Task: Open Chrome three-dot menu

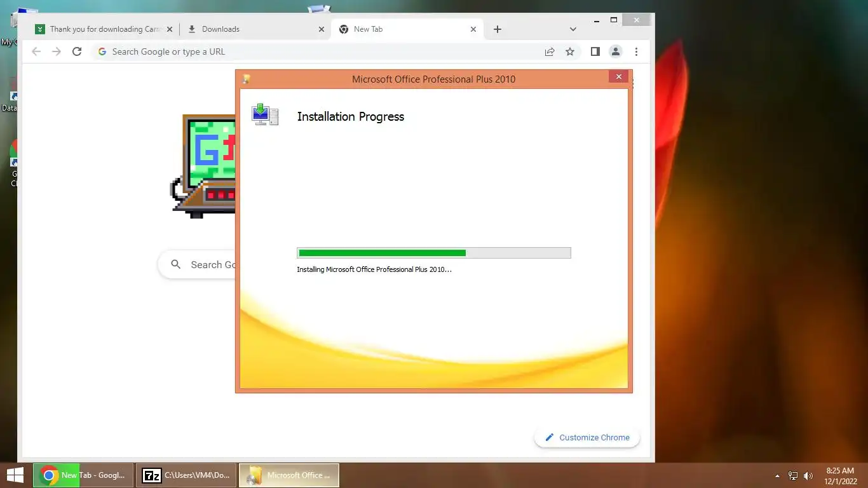Action: (x=636, y=51)
